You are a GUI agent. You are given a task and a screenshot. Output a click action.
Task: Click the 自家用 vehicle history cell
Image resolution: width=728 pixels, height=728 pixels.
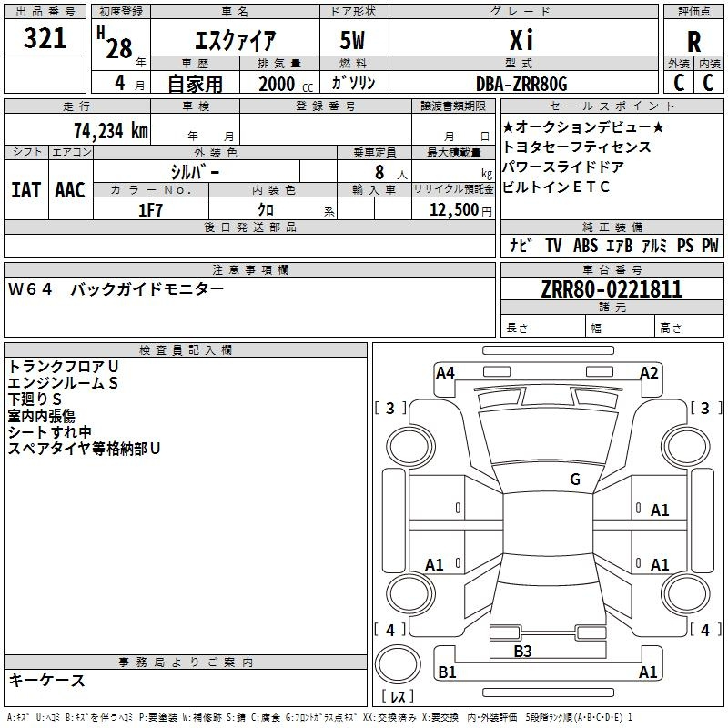pyautogui.click(x=194, y=84)
